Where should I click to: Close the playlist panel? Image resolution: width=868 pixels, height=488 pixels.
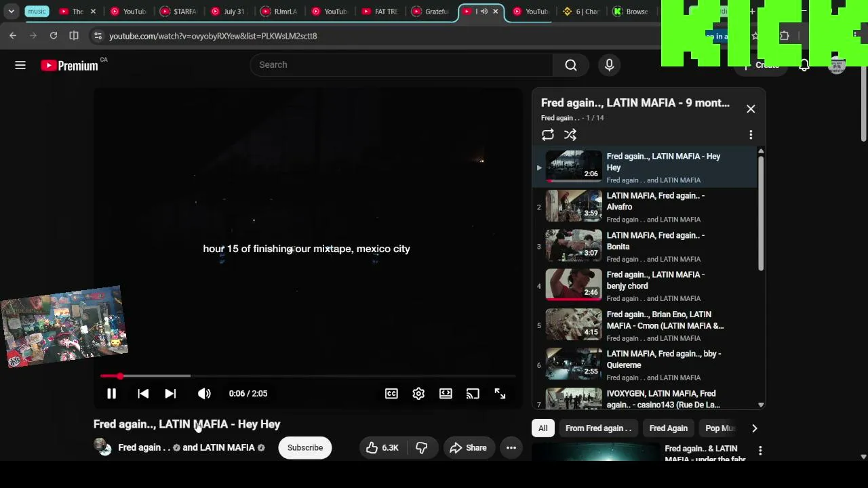point(751,109)
